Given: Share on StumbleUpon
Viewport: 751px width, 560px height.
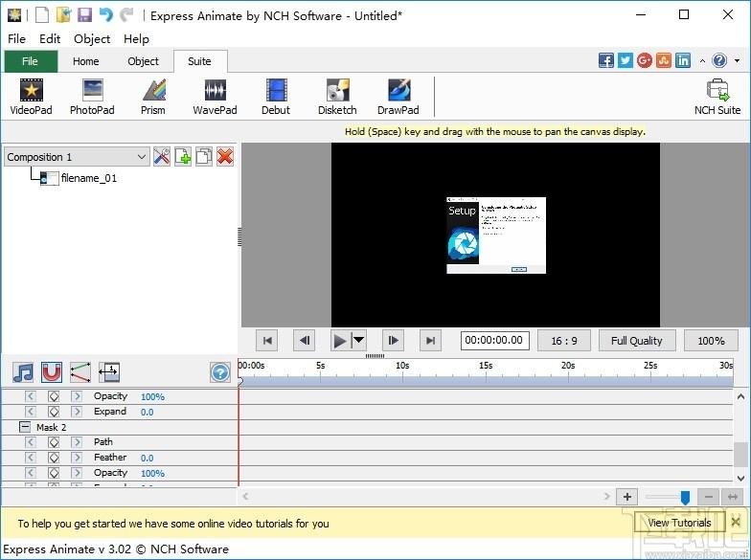Looking at the screenshot, I should click(663, 60).
